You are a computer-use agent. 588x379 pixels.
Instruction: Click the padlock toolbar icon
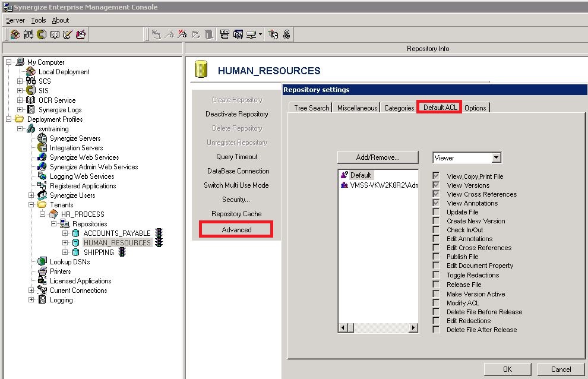click(286, 34)
